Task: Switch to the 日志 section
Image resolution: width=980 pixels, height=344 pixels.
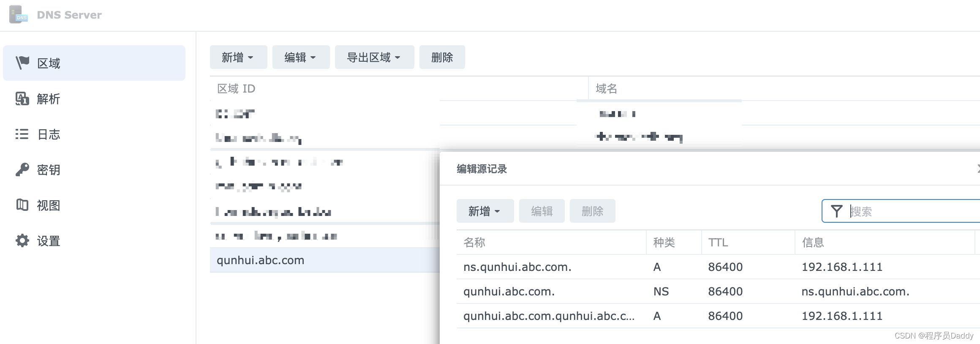Action: [94, 134]
